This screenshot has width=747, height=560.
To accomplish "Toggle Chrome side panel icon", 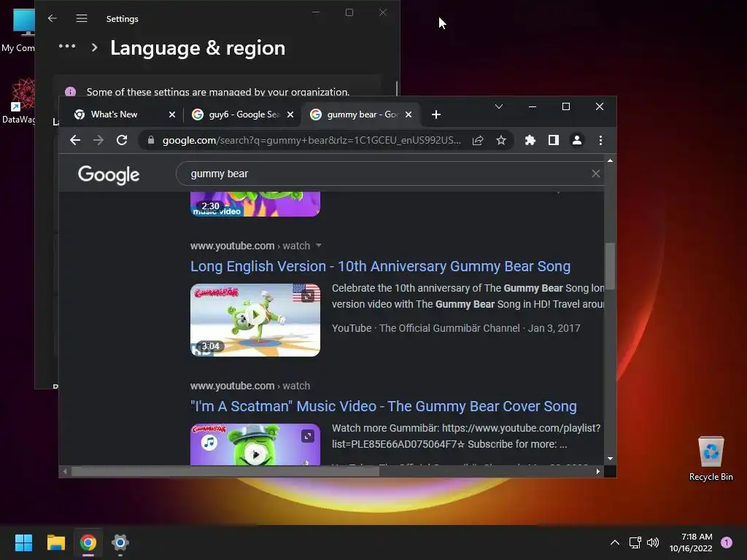I will click(554, 140).
